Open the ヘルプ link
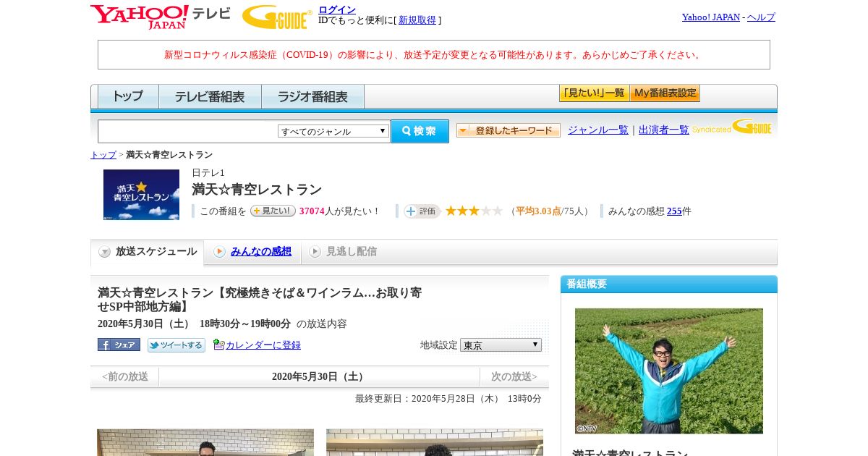 point(761,17)
